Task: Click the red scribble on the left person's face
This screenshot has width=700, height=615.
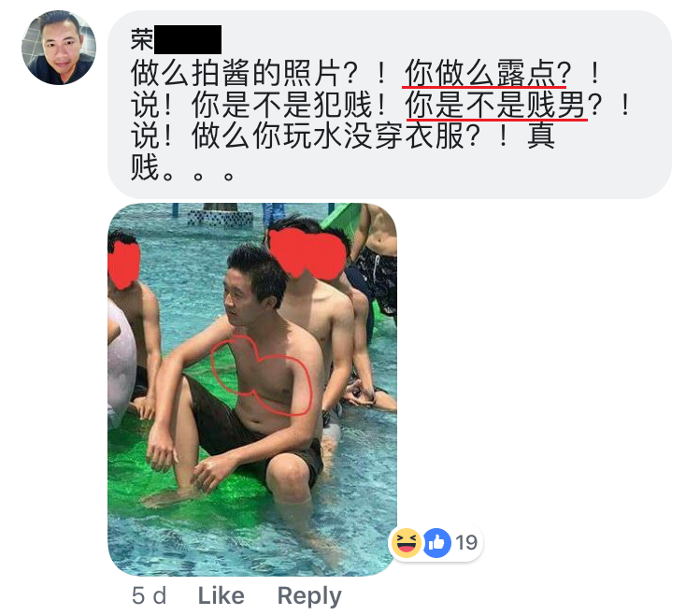Action: (123, 265)
